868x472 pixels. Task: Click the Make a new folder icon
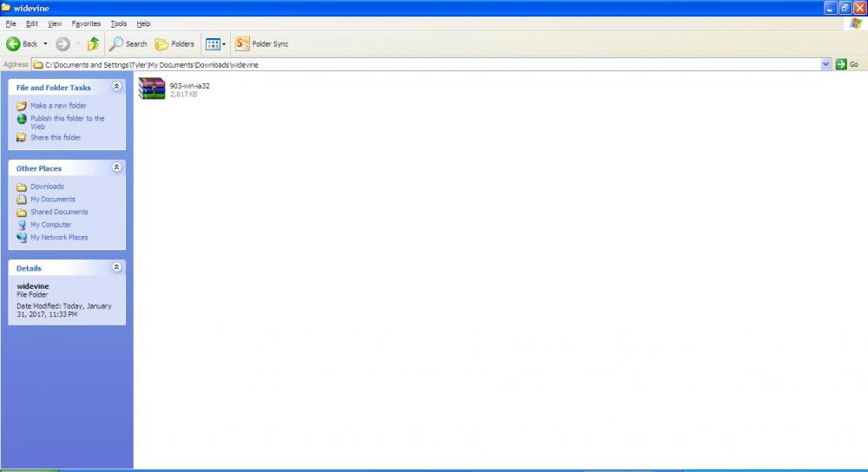click(22, 106)
